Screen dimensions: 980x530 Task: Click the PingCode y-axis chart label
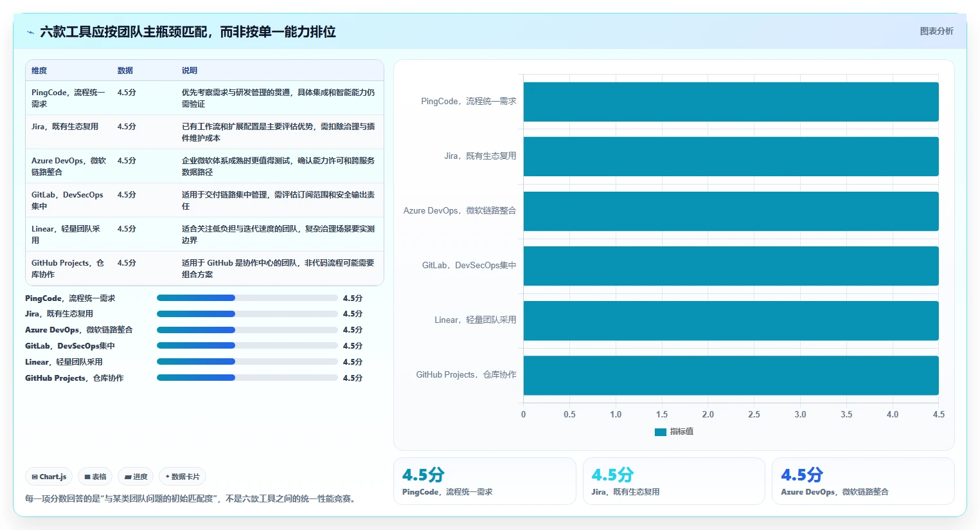(x=468, y=102)
